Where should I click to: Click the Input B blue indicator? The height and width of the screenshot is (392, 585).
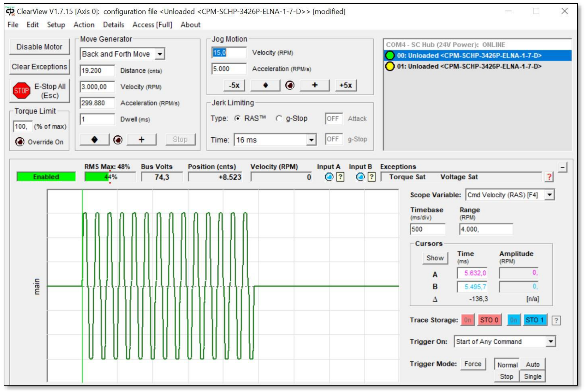(x=360, y=177)
